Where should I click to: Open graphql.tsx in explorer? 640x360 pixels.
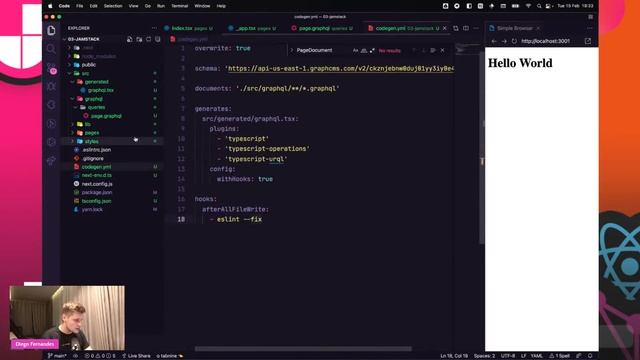tap(101, 90)
